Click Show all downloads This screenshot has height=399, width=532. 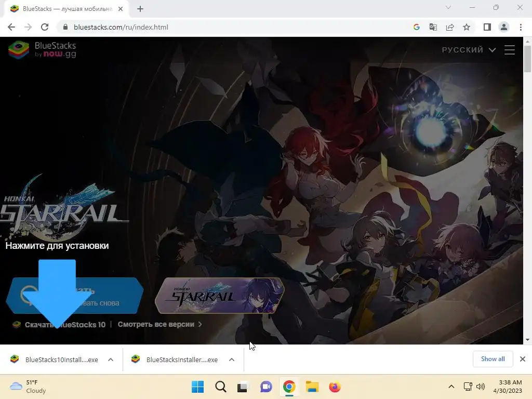point(493,359)
